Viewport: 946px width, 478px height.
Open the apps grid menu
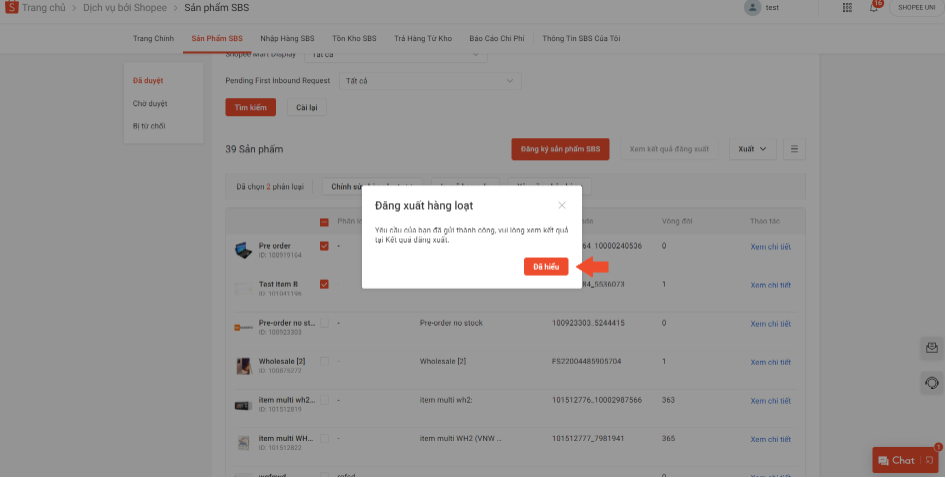(847, 8)
